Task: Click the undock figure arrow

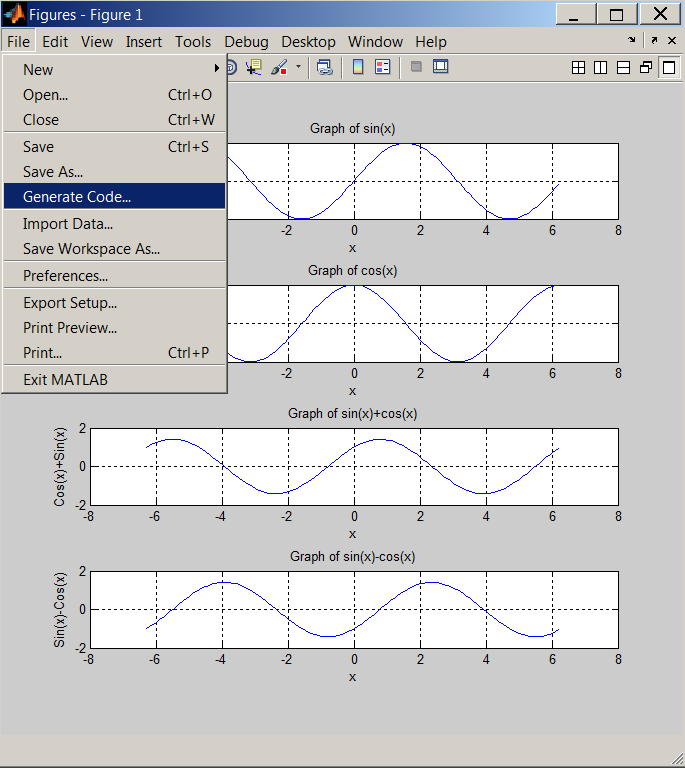Action: tap(654, 41)
